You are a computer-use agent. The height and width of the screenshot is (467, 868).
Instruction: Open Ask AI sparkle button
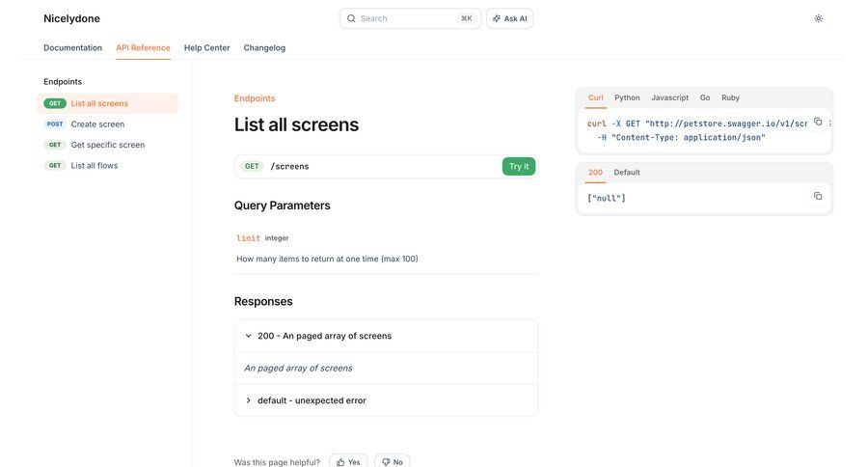(509, 18)
